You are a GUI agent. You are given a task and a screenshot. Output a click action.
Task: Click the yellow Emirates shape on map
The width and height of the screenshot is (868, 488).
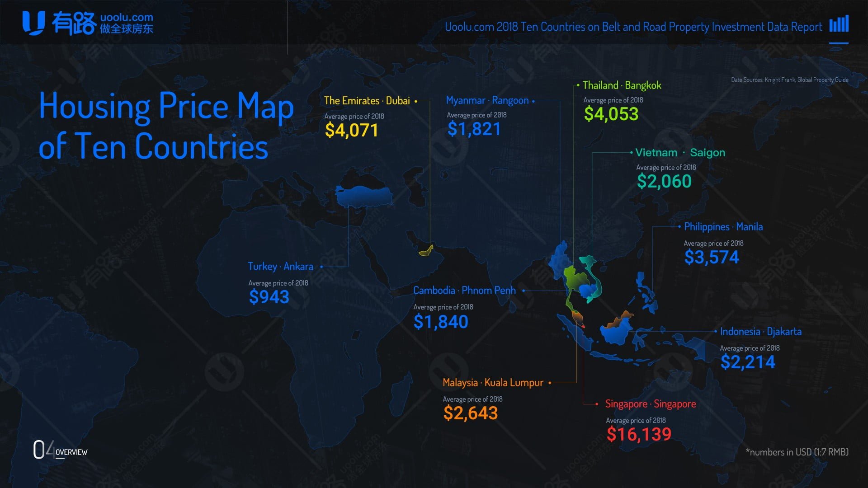[x=426, y=251]
